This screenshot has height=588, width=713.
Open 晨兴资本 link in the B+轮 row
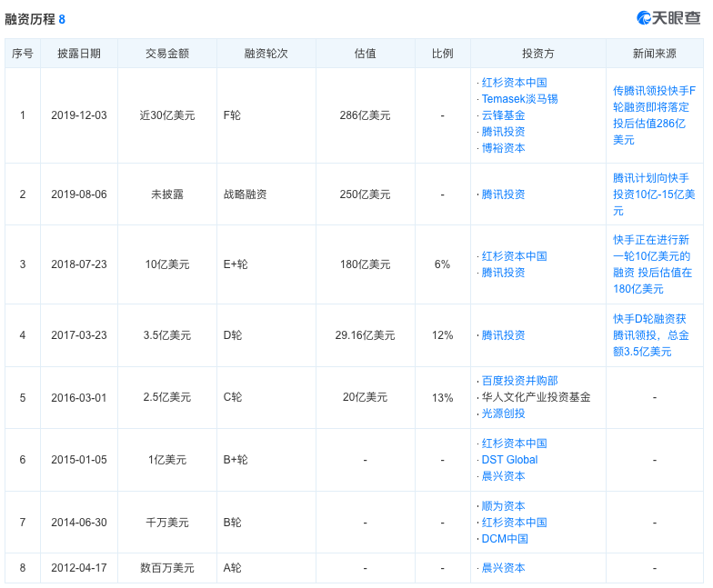tap(503, 476)
